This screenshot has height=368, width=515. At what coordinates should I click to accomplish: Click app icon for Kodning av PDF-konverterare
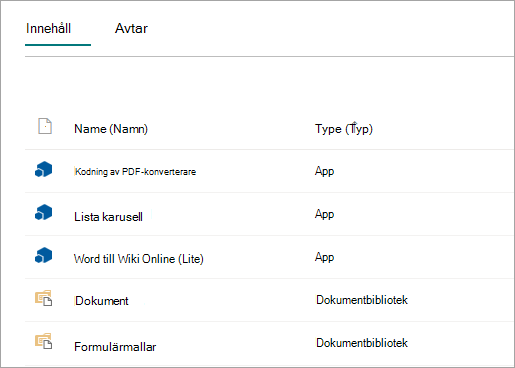coord(44,169)
